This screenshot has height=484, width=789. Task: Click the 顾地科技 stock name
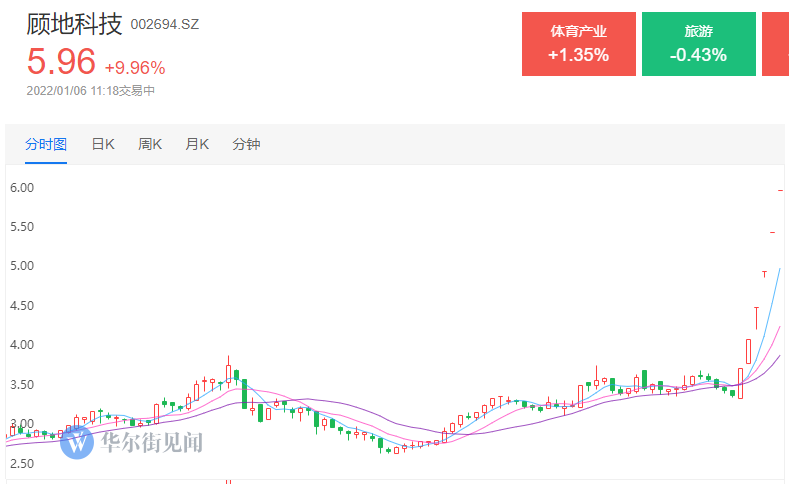click(x=74, y=24)
